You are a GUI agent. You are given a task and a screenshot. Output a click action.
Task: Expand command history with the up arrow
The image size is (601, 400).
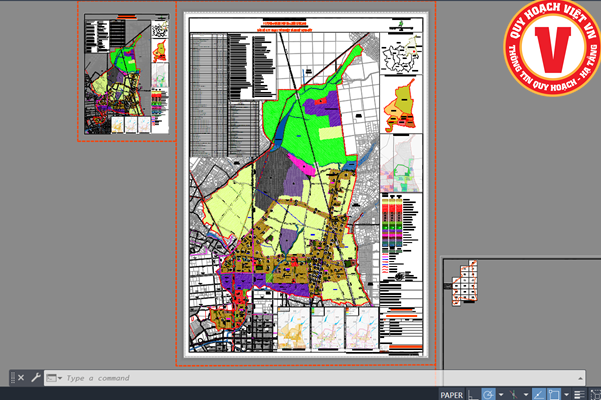click(x=578, y=378)
